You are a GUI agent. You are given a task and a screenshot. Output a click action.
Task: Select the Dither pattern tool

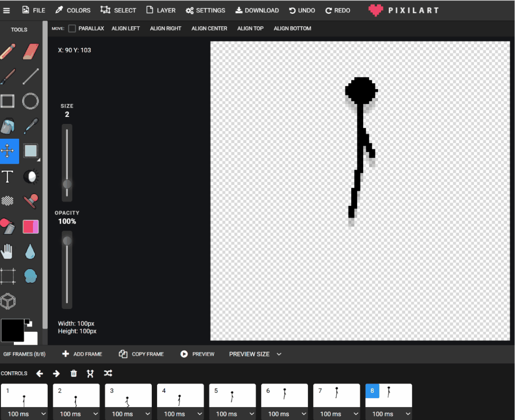(x=8, y=201)
